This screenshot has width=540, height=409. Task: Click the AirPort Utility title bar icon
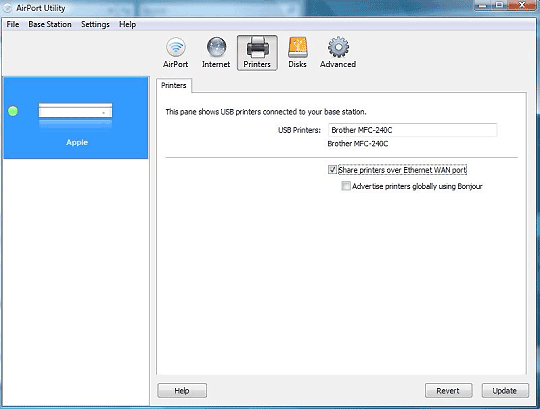click(7, 8)
